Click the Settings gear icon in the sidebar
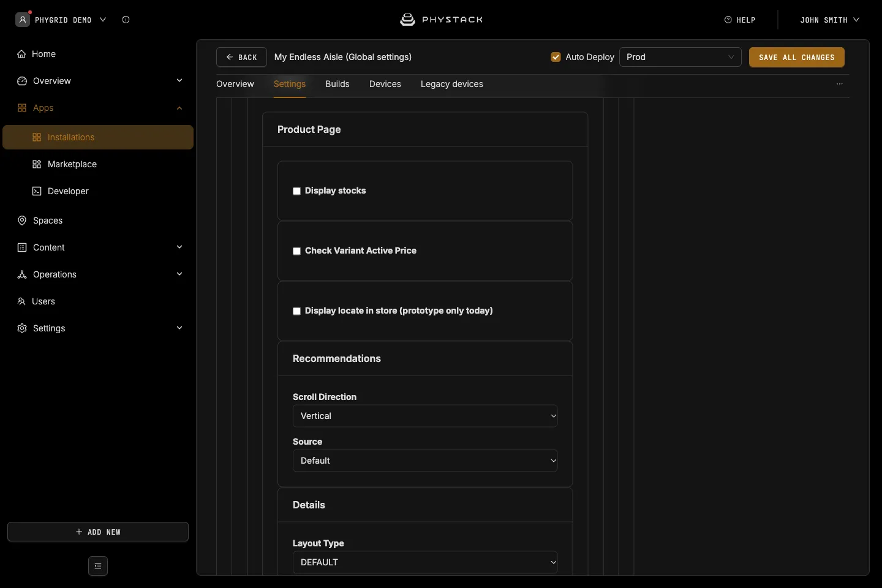The image size is (882, 588). (22, 328)
